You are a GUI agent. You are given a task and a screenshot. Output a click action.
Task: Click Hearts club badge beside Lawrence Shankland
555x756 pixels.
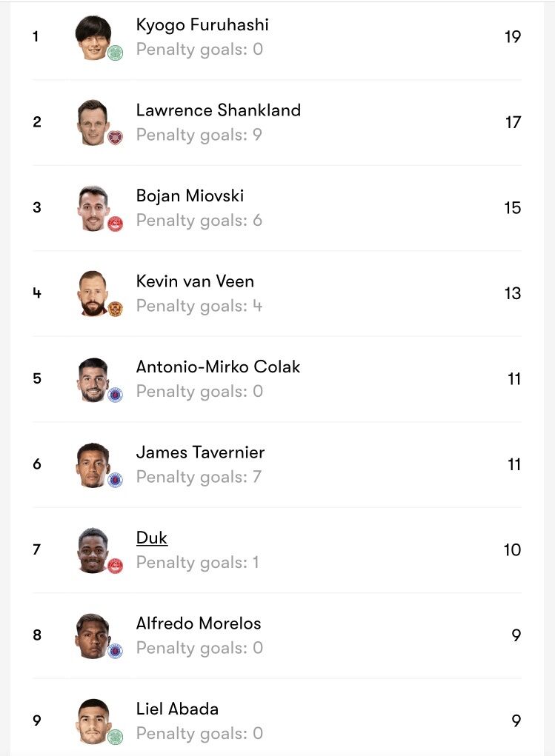click(115, 138)
